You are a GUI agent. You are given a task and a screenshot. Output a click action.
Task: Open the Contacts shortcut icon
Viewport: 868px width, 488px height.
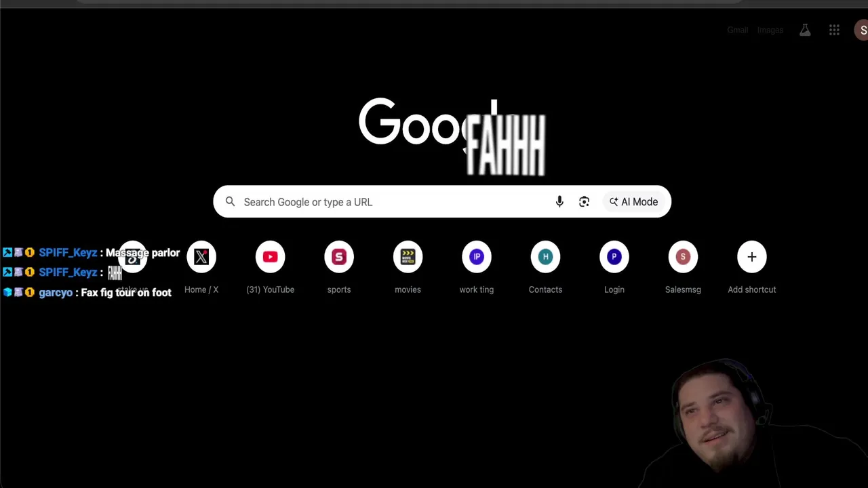point(545,257)
